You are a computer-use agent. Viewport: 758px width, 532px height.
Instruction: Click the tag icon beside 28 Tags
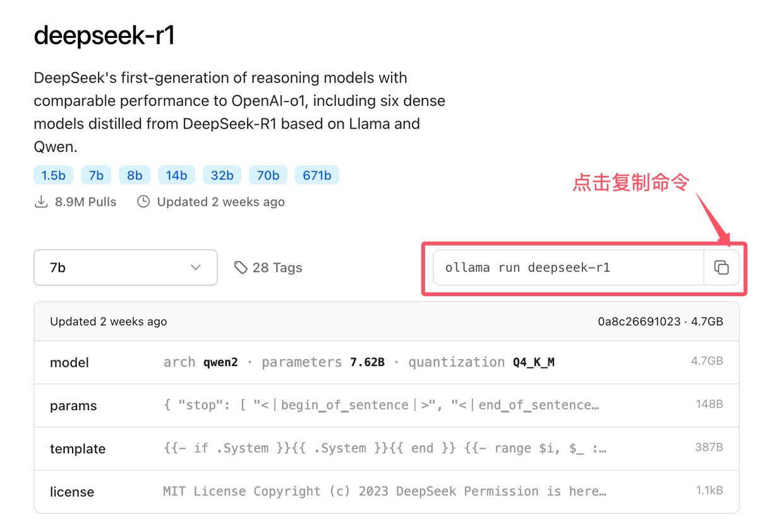pyautogui.click(x=240, y=268)
